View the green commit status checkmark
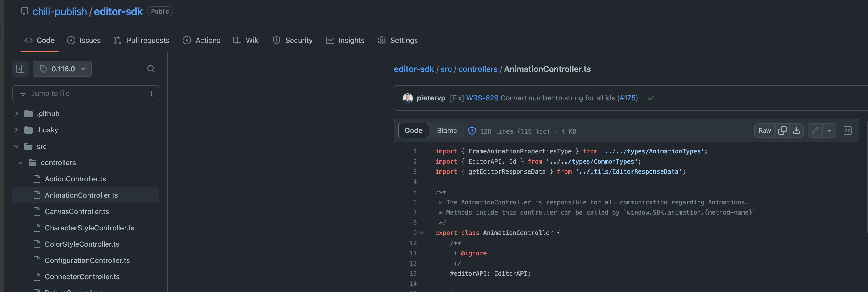 click(x=651, y=98)
